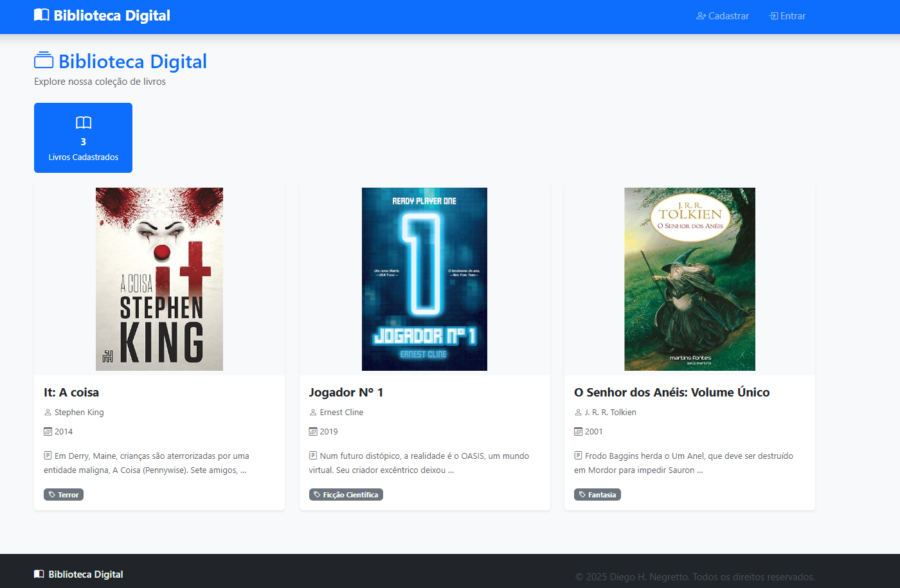Click the open book icon in the stats card

(x=84, y=123)
